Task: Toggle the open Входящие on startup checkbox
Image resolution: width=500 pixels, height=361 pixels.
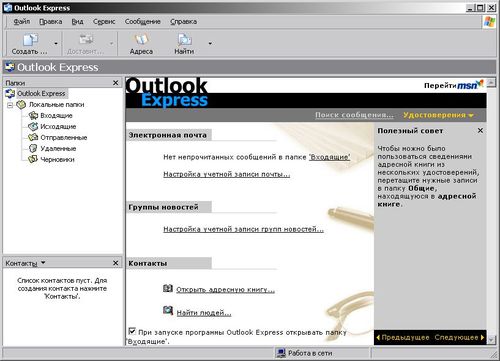Action: pyautogui.click(x=132, y=331)
